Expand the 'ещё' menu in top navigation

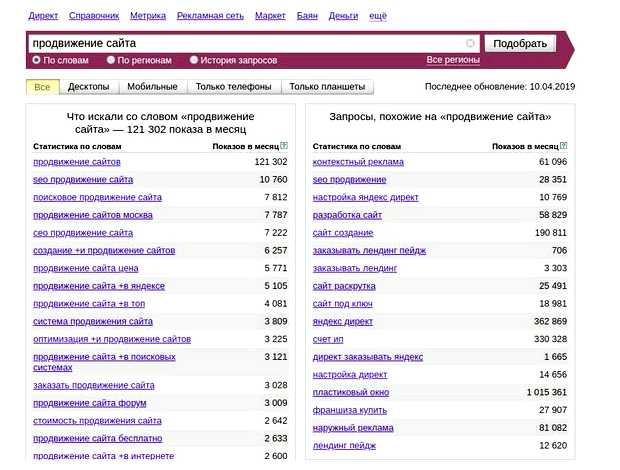pyautogui.click(x=379, y=17)
